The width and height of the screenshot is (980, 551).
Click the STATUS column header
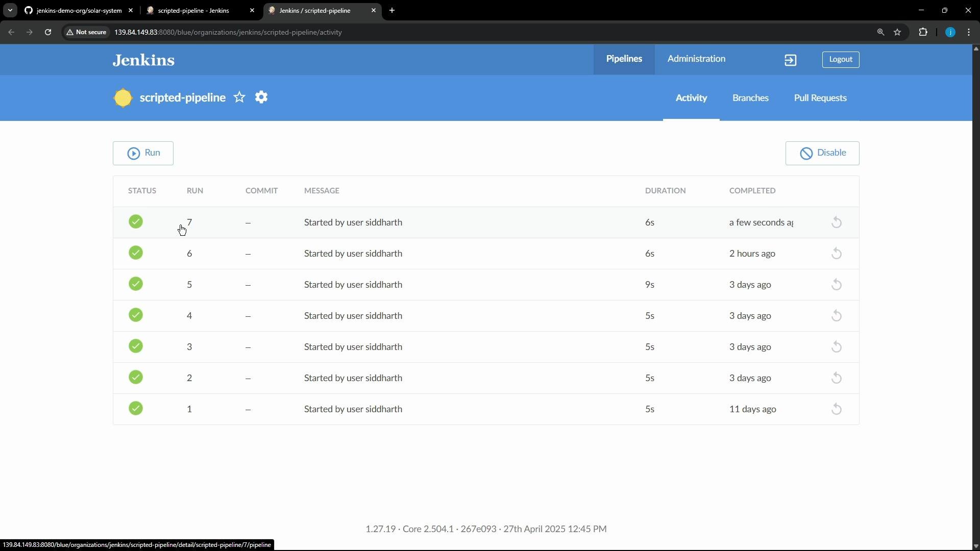142,191
